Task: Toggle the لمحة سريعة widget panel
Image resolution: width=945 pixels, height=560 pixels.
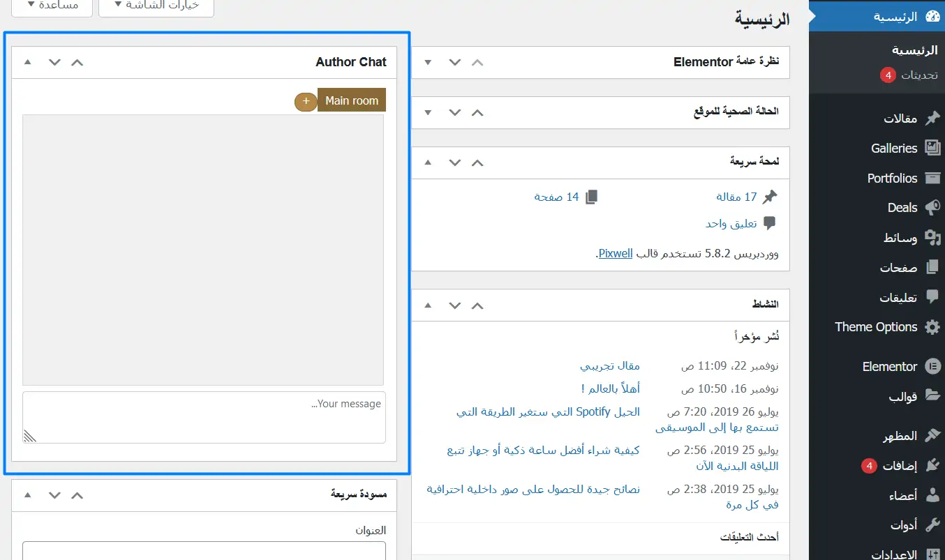Action: click(428, 162)
